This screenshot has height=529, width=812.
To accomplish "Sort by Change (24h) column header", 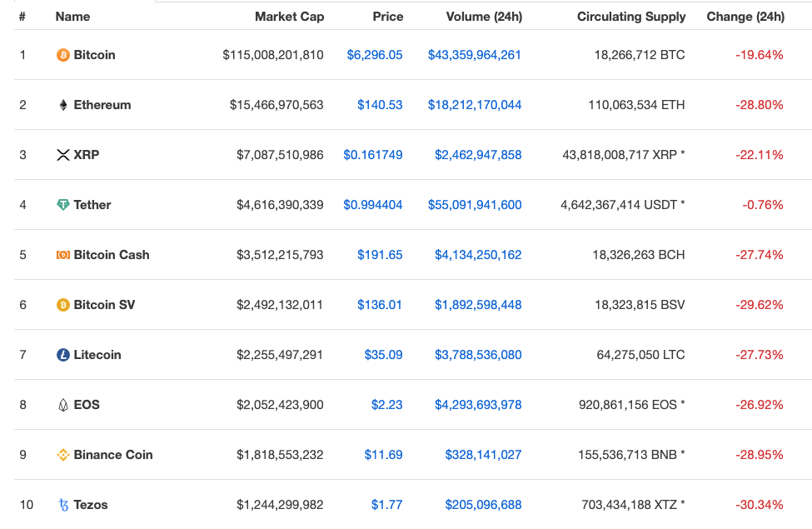I will (745, 16).
